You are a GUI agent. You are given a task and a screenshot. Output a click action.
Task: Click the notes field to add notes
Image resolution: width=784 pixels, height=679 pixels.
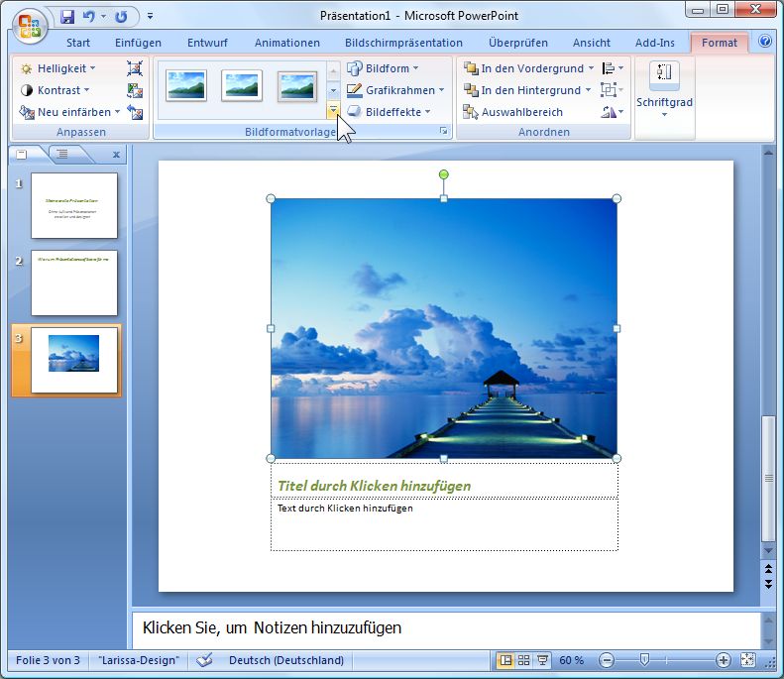point(446,628)
